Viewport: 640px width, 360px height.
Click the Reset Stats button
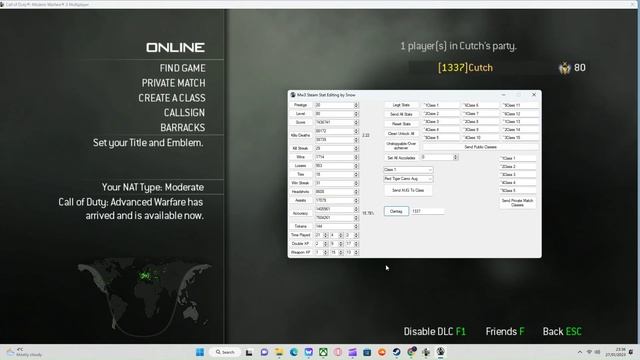tap(401, 124)
